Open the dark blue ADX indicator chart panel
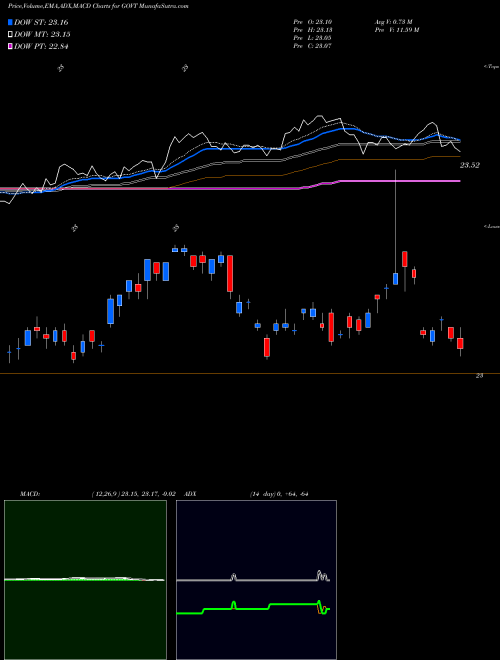500x660 pixels. point(256,580)
